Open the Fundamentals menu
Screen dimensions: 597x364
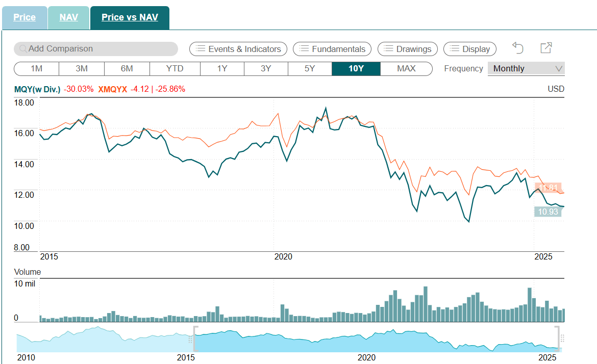332,49
